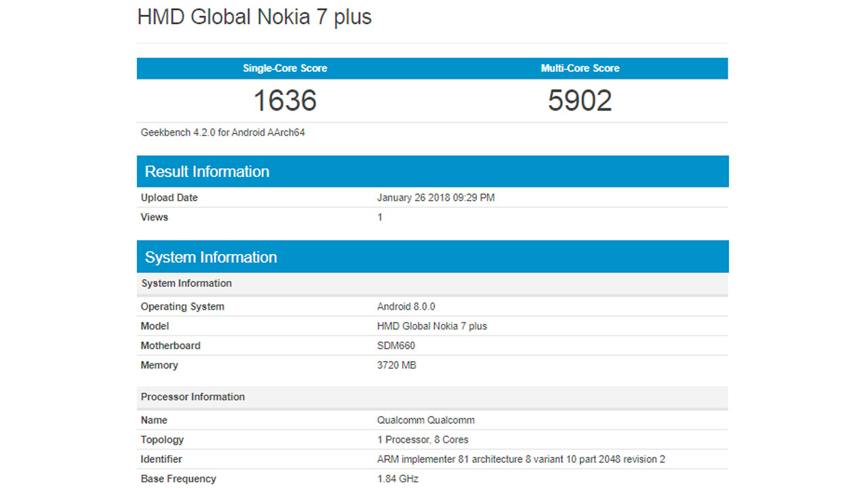
Task: Click the Motherboard label
Action: (x=170, y=346)
